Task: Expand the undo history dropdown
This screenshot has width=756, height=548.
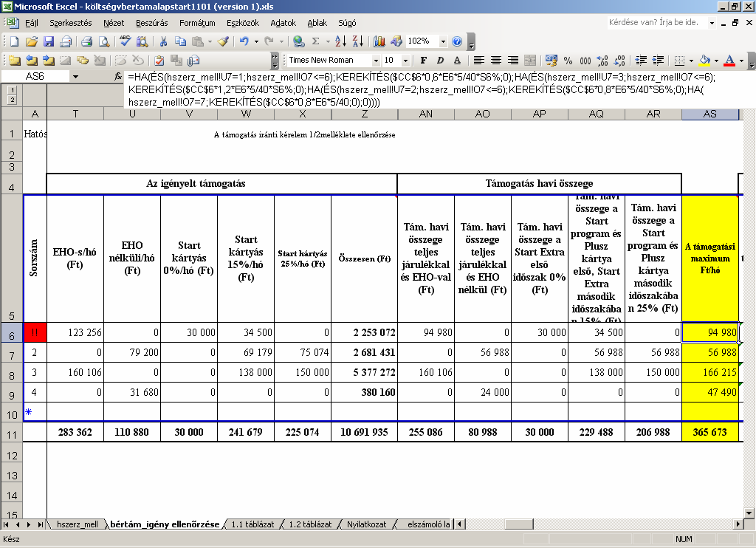Action: click(x=256, y=41)
